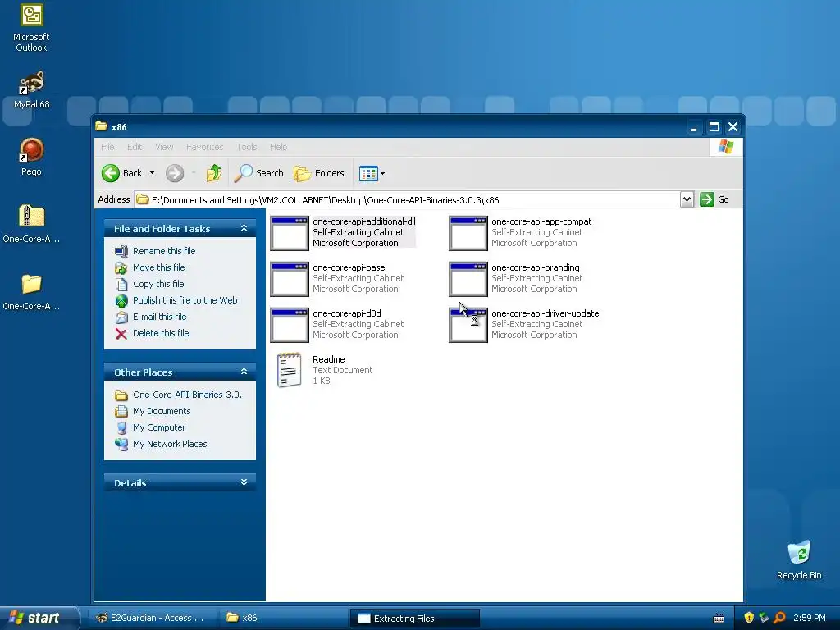Minimize the x86 window

coord(694,127)
